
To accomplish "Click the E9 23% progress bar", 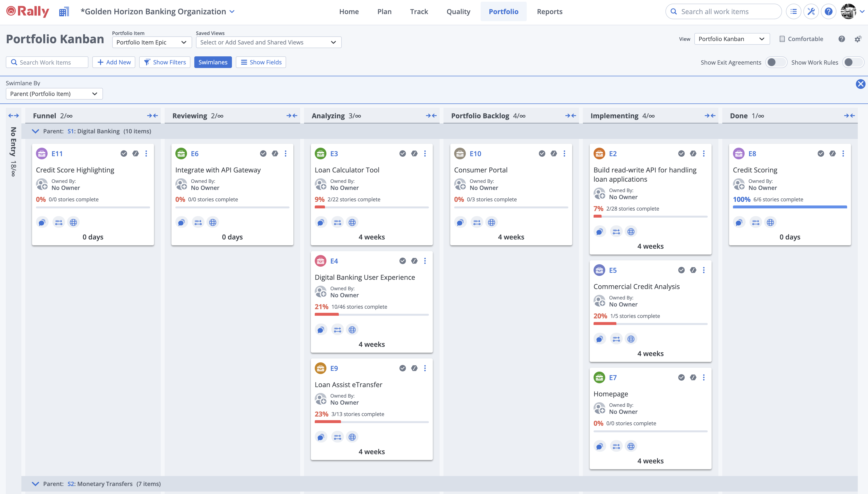I will pyautogui.click(x=371, y=422).
